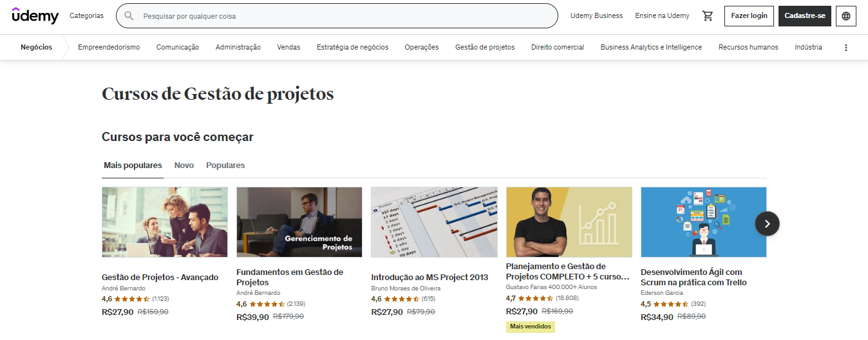Viewport: 868px width, 340px height.
Task: Open Gerenciamento de Projetos course thumbnail
Action: click(x=299, y=222)
